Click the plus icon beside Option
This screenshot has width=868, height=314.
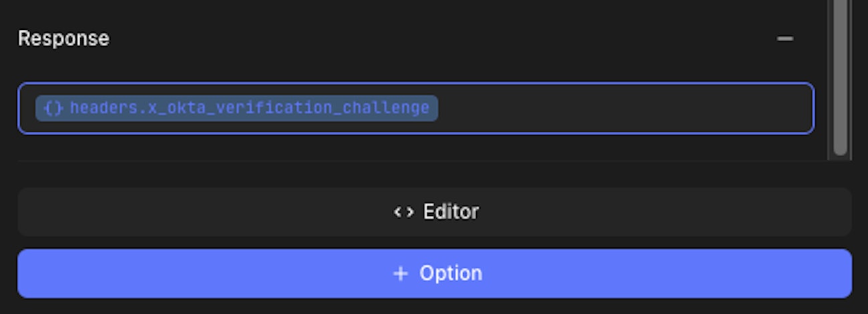400,273
